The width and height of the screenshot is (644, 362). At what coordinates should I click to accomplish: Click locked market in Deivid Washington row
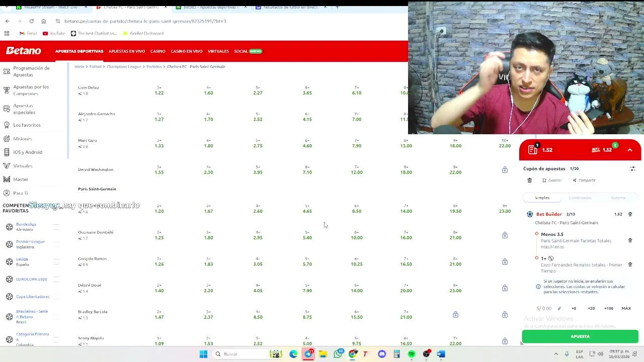point(505,170)
